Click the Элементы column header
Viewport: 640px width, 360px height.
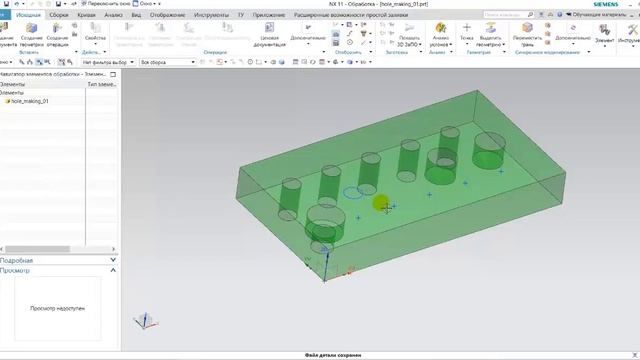tap(42, 84)
